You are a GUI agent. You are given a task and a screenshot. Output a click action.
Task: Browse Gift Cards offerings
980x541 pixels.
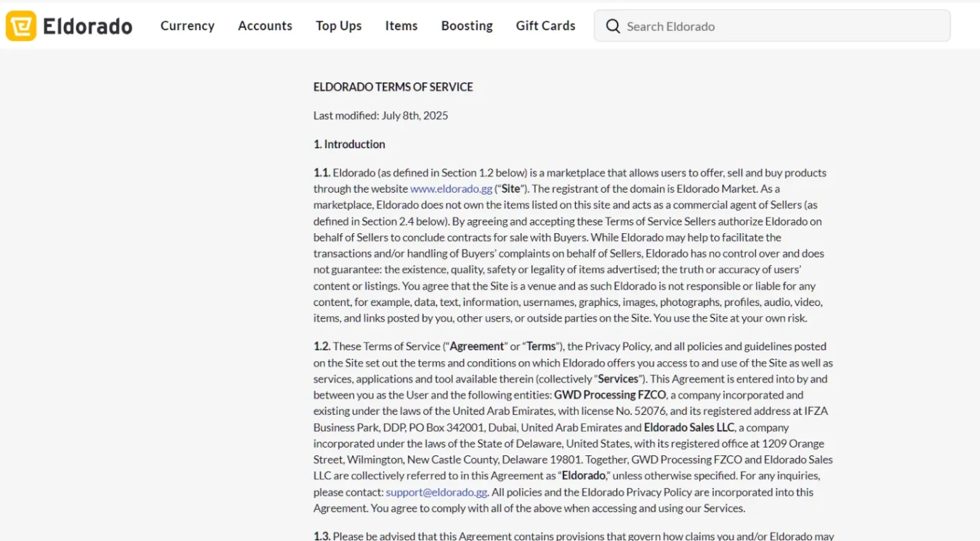(545, 26)
